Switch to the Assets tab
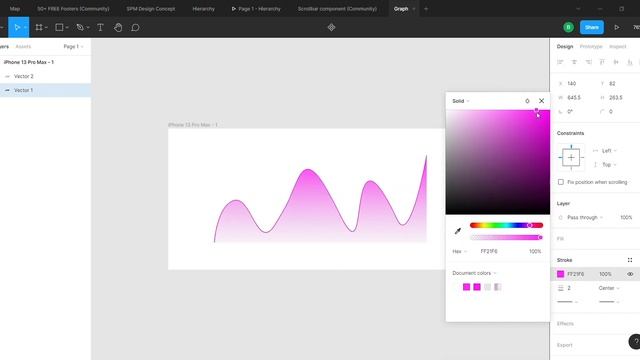Viewport: 640px width, 360px height. (23, 47)
